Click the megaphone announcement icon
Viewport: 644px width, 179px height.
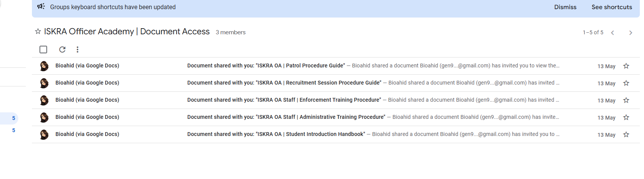(41, 6)
